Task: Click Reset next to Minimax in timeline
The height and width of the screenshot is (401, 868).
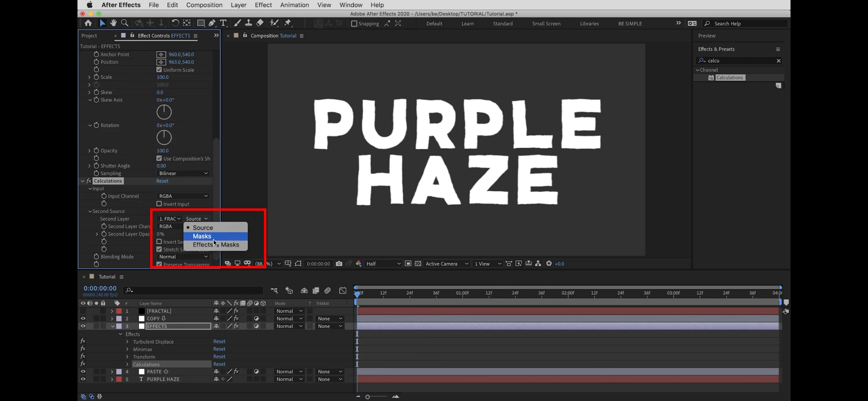Action: pyautogui.click(x=219, y=349)
